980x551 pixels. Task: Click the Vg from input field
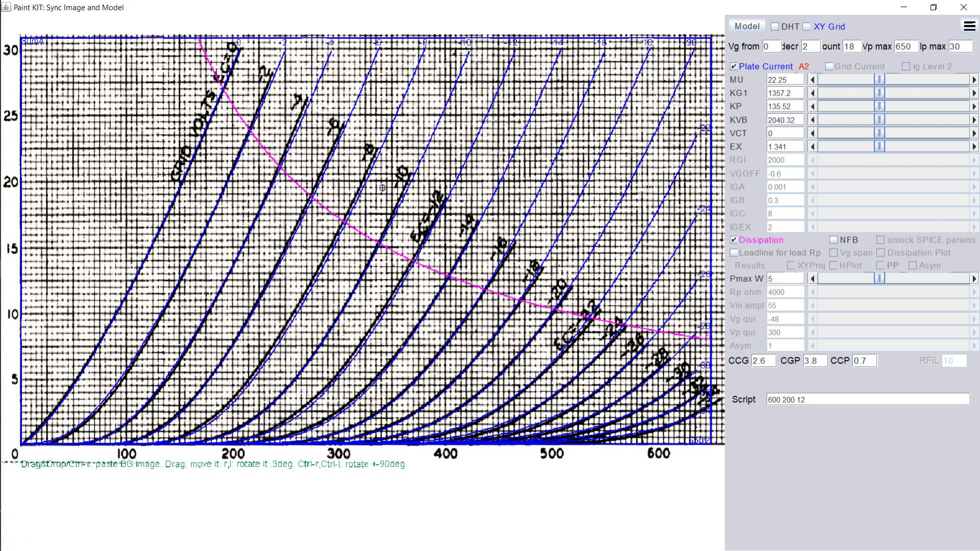point(772,46)
